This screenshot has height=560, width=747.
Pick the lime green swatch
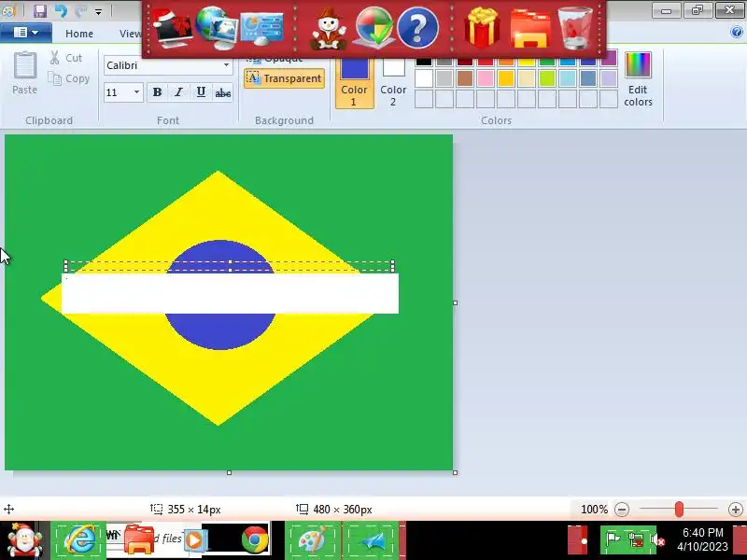(x=547, y=78)
